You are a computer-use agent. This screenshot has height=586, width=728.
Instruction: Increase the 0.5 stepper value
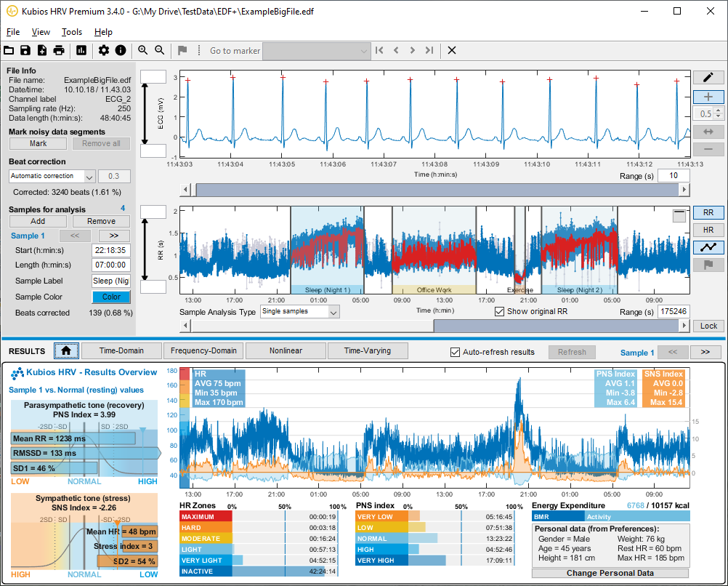[x=719, y=111]
